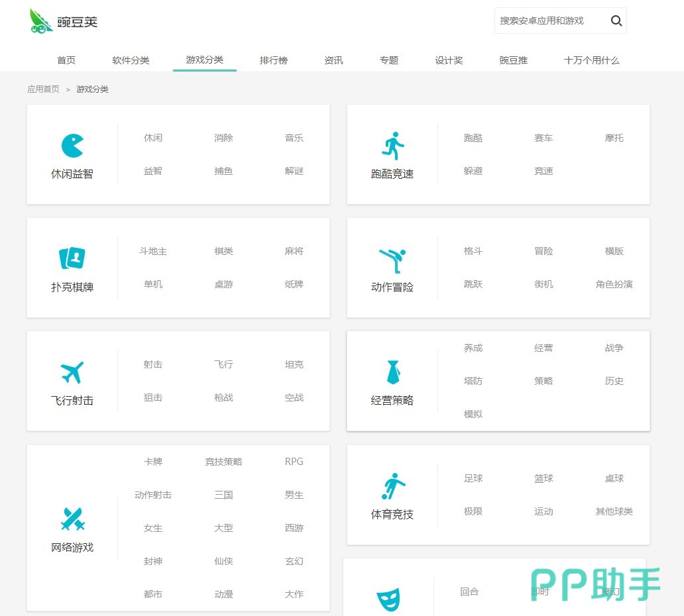Open the 消除 subcategory link

click(x=223, y=138)
